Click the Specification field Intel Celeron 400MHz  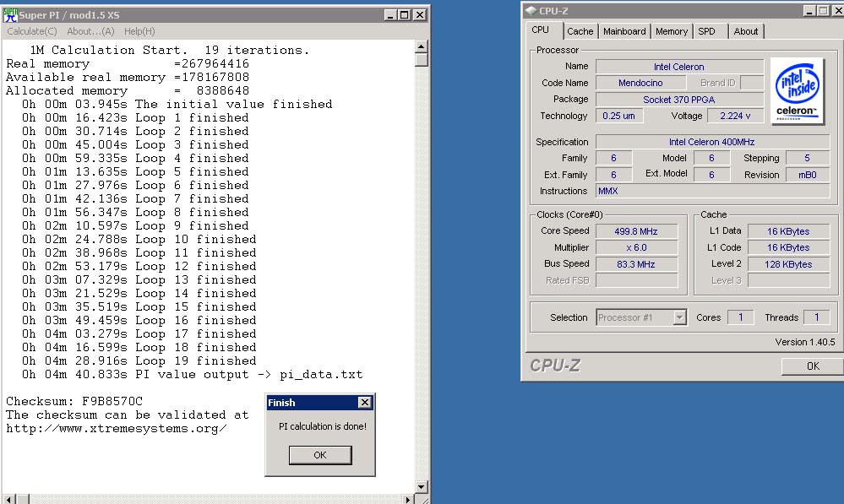tap(712, 142)
